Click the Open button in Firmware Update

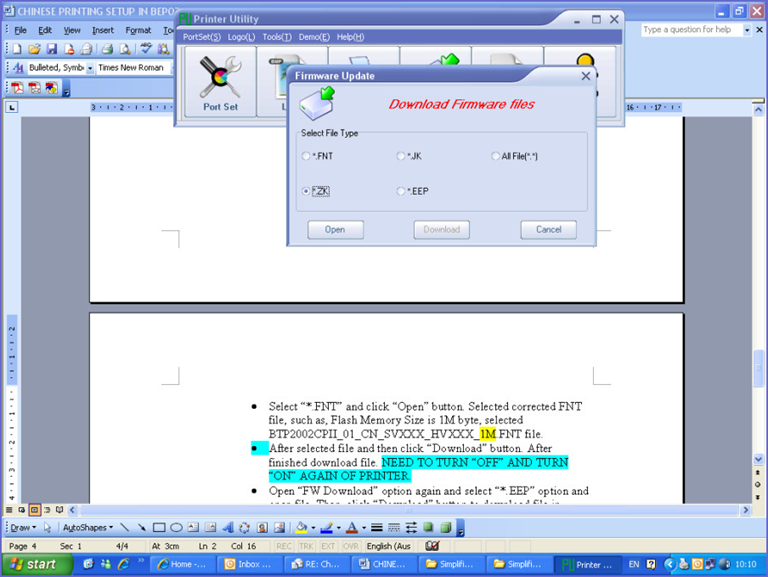coord(335,230)
